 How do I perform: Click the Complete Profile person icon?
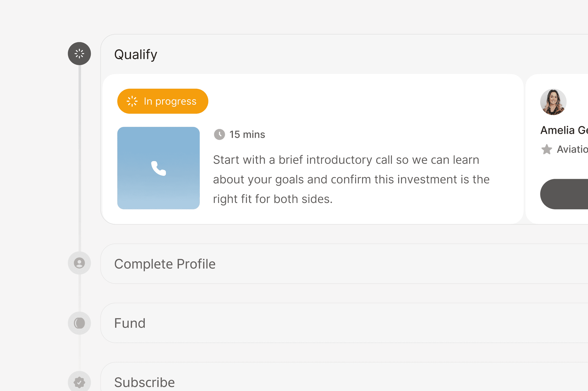(x=79, y=263)
